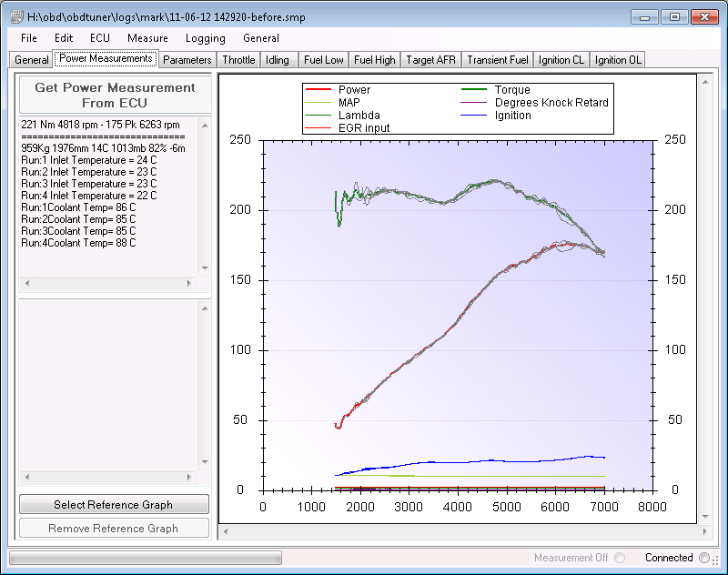Switch to the Target AFR tab
This screenshot has height=575, width=728.
[x=430, y=60]
